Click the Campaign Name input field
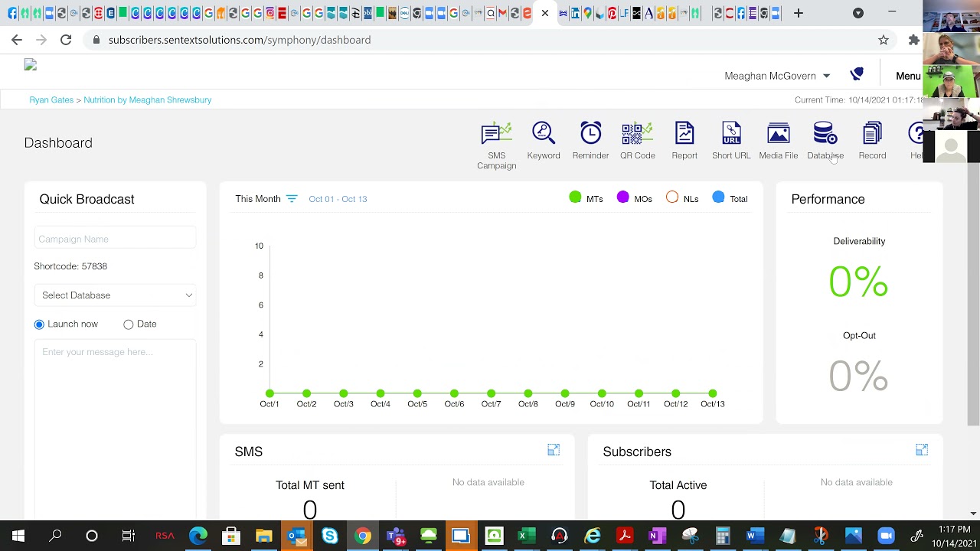Image resolution: width=980 pixels, height=551 pixels. (x=115, y=239)
